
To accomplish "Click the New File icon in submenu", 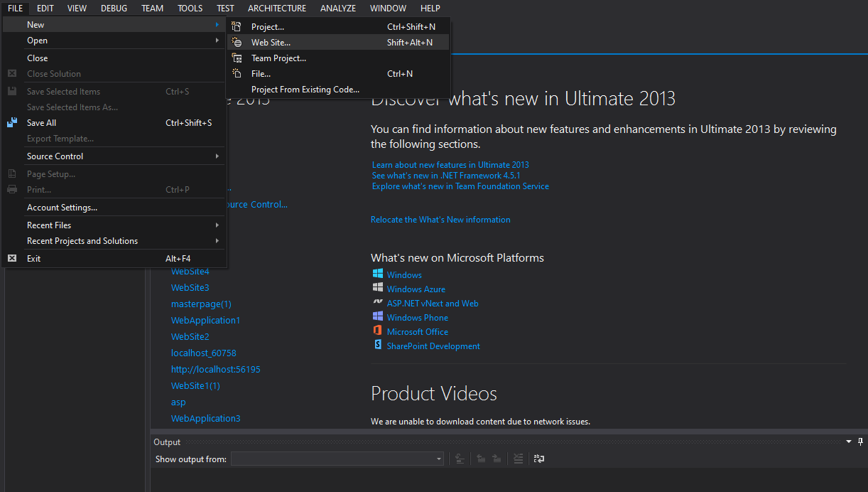I will pos(237,73).
